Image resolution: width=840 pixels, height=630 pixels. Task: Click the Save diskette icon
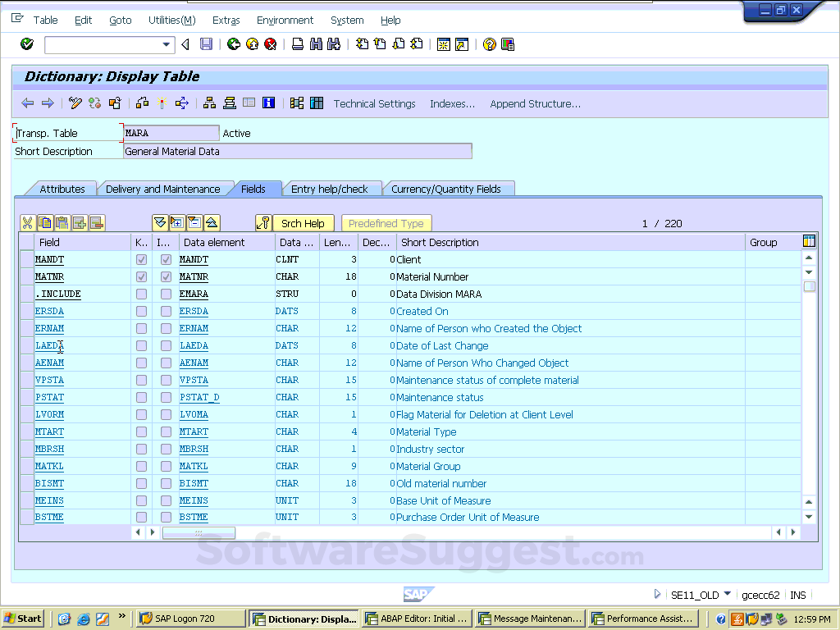tap(206, 44)
